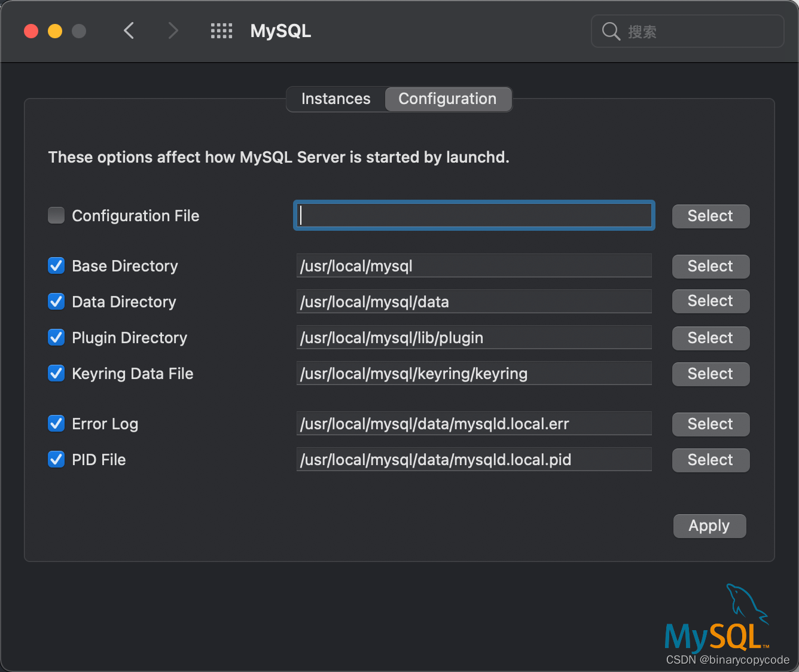
Task: Click the "Plugin Directory" label text
Action: (130, 338)
